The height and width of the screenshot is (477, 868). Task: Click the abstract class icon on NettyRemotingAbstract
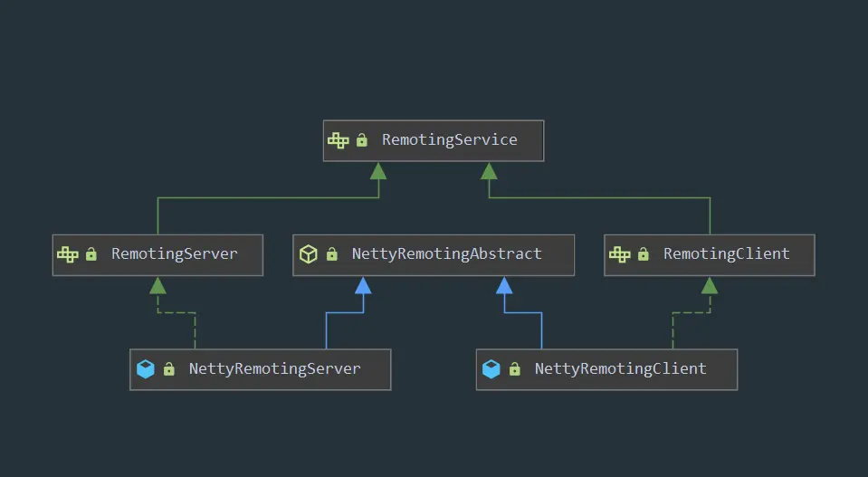[x=309, y=254]
